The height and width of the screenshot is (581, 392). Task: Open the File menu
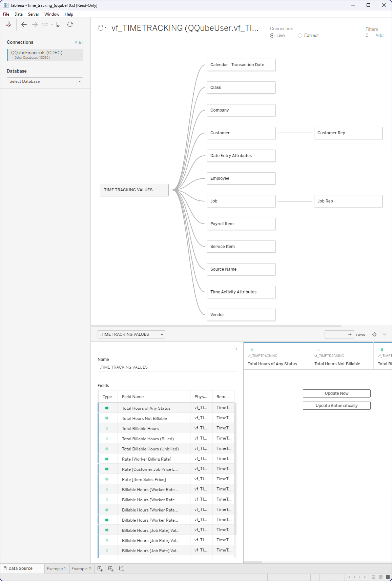pos(6,14)
